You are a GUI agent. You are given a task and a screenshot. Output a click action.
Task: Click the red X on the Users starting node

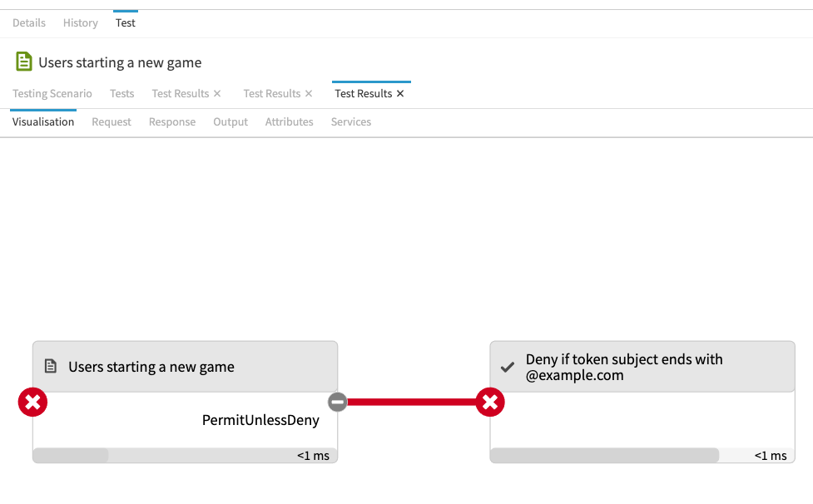[32, 403]
